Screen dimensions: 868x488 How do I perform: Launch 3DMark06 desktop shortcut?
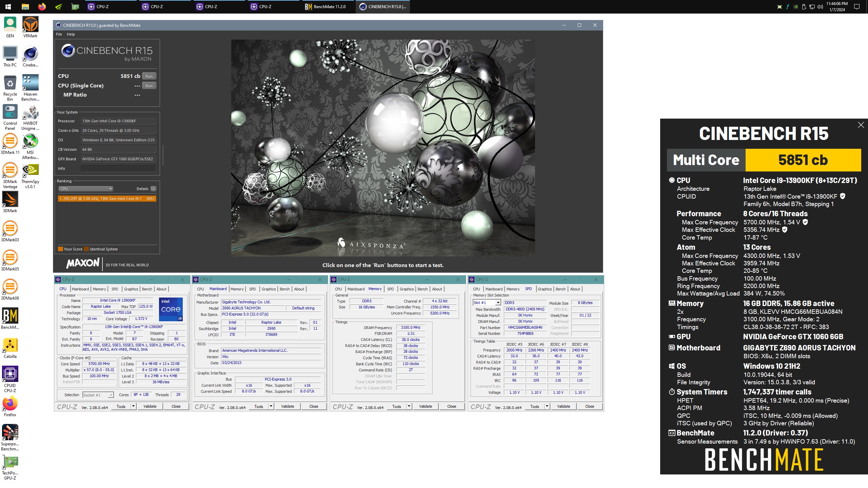(10, 290)
